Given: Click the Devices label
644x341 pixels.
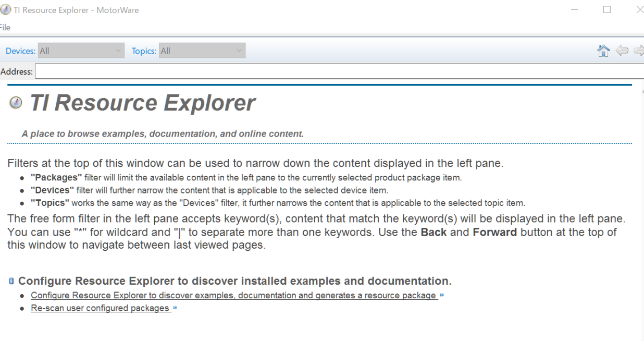Looking at the screenshot, I should coord(20,51).
